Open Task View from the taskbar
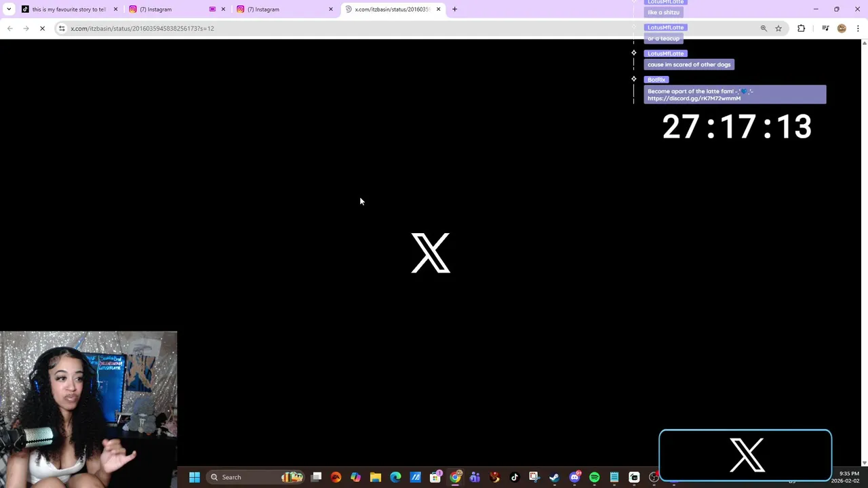This screenshot has height=488, width=868. pyautogui.click(x=316, y=477)
